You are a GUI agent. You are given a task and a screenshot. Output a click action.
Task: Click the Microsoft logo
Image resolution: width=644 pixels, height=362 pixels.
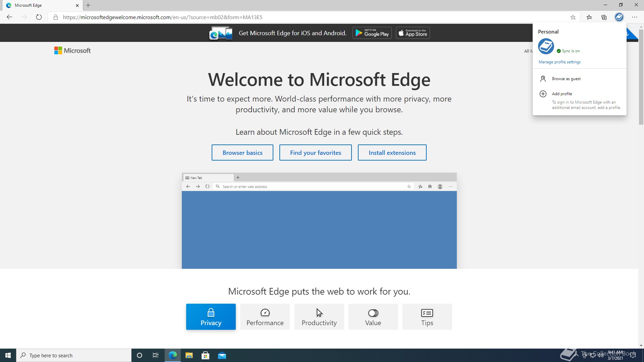click(72, 51)
